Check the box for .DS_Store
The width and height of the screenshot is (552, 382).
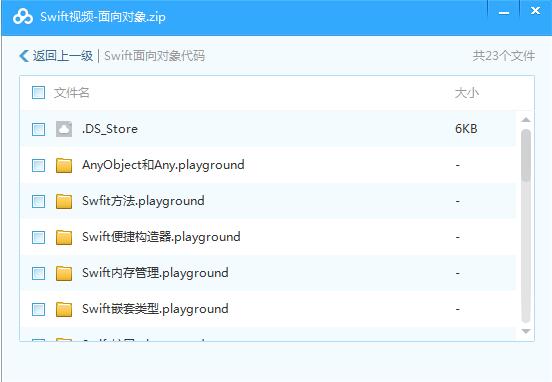pos(38,129)
